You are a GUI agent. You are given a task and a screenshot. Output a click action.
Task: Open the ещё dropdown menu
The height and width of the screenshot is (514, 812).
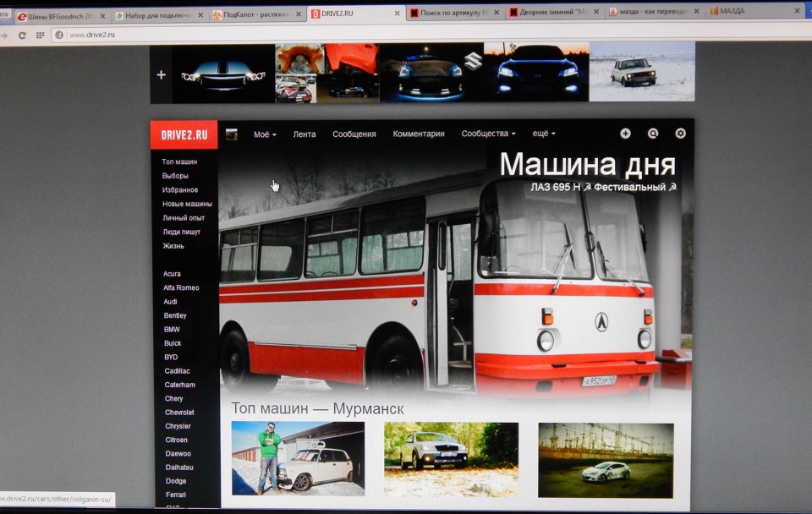pyautogui.click(x=542, y=133)
